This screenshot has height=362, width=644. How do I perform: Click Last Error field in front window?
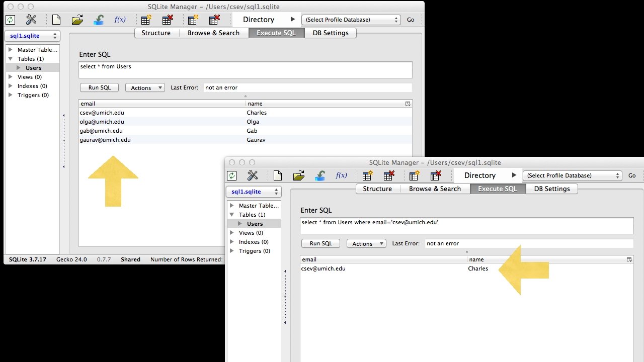point(529,243)
